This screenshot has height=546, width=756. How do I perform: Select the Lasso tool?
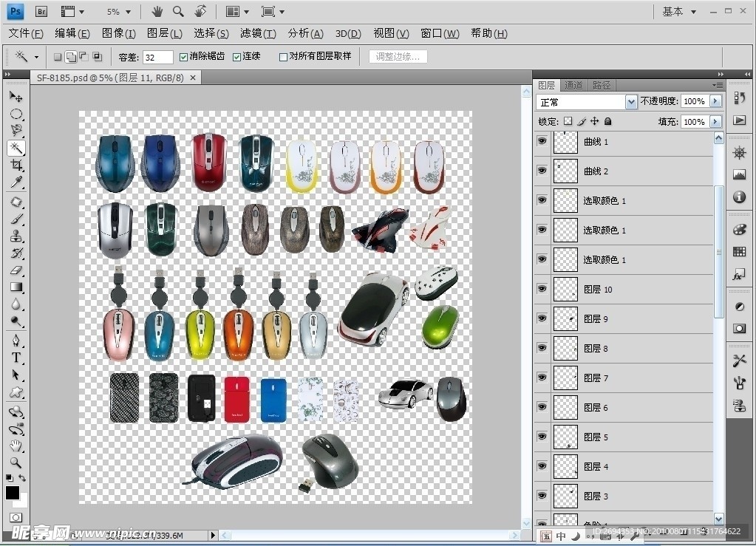16,131
